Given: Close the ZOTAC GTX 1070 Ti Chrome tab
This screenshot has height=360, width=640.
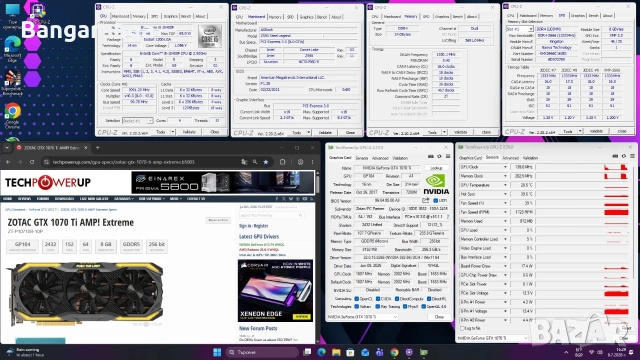Looking at the screenshot, I should (x=86, y=148).
